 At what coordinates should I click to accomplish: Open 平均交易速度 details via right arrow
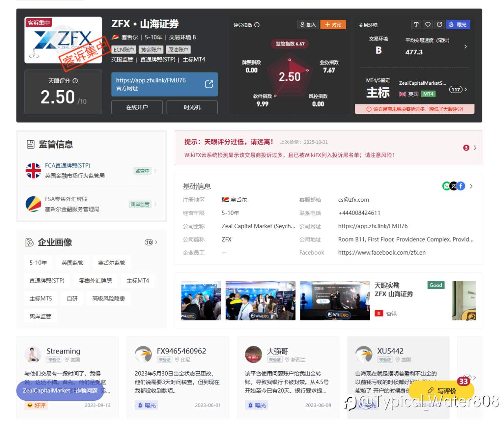pyautogui.click(x=465, y=46)
